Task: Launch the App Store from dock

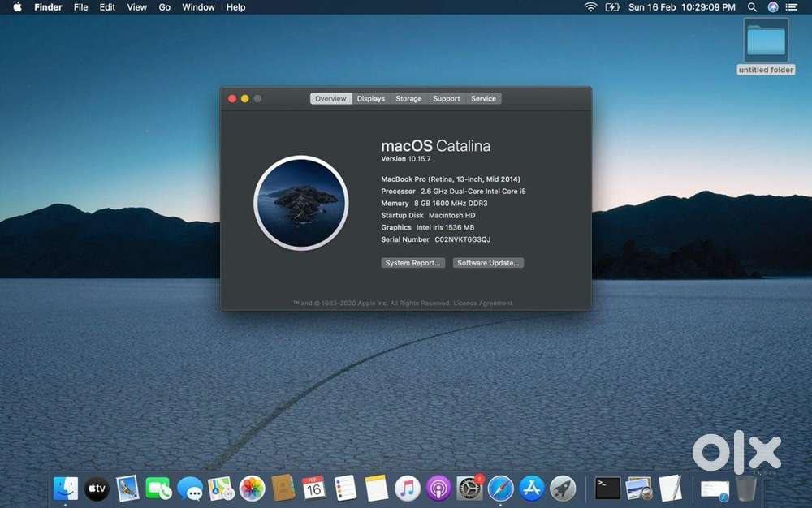Action: (x=531, y=488)
